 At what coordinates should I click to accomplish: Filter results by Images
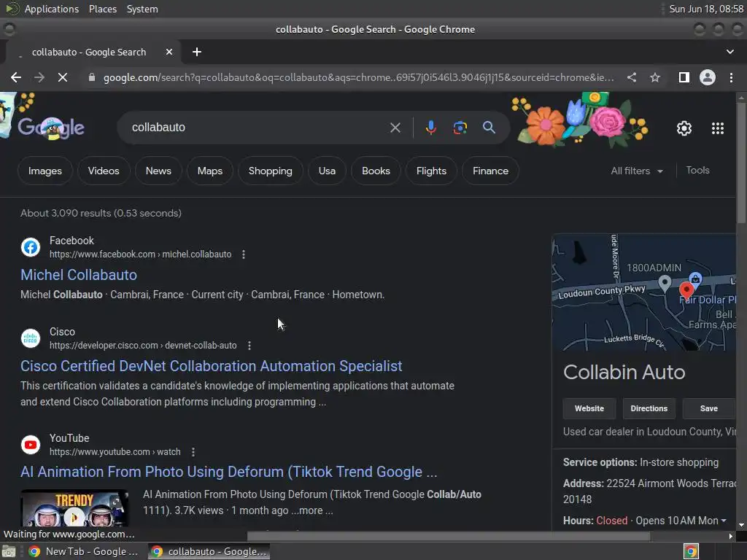point(44,171)
